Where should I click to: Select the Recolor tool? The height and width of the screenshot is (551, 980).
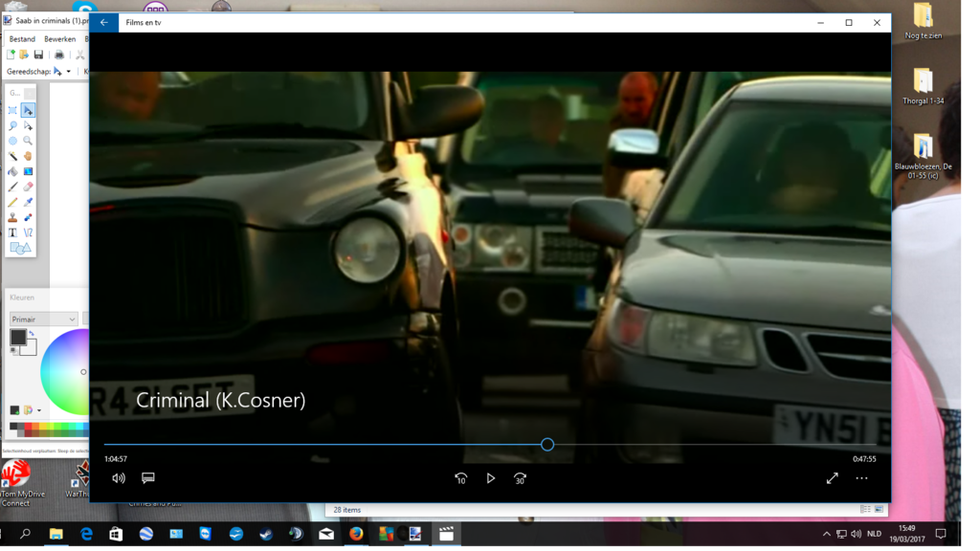pos(28,217)
